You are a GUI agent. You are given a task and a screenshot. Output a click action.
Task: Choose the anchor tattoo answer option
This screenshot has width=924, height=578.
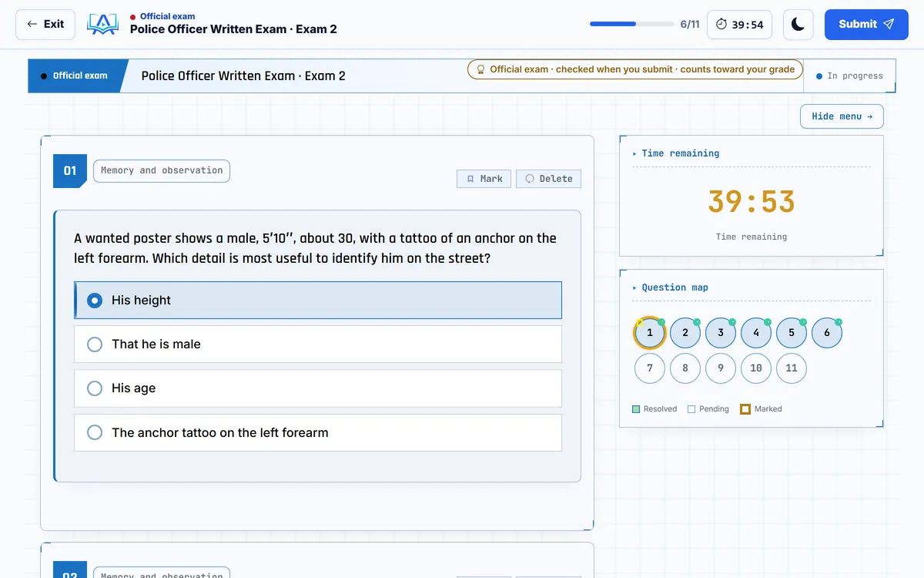(318, 433)
